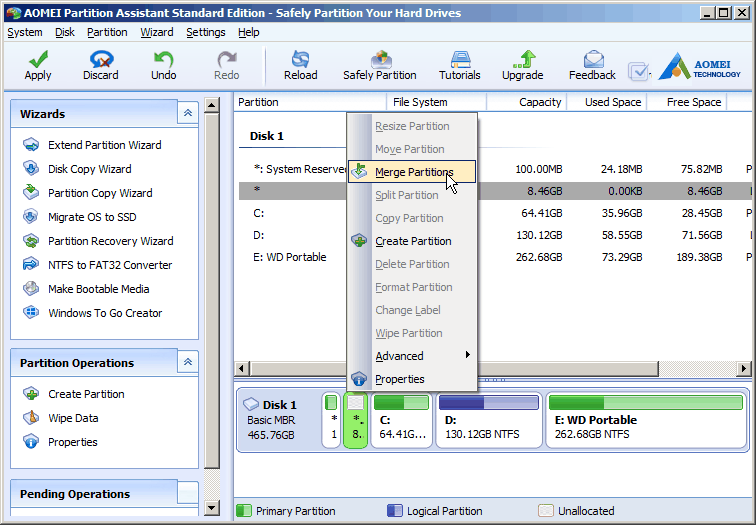The width and height of the screenshot is (756, 525).
Task: Click the Discard toolbar icon
Action: pyautogui.click(x=101, y=59)
